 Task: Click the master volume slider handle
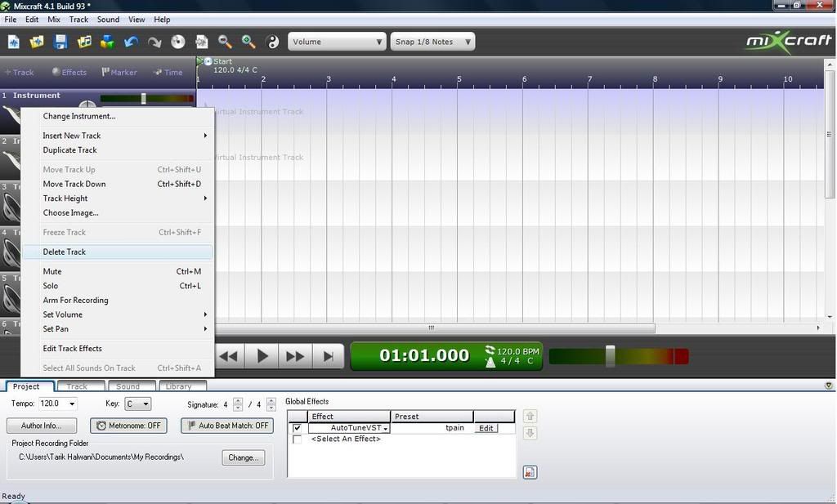click(610, 356)
